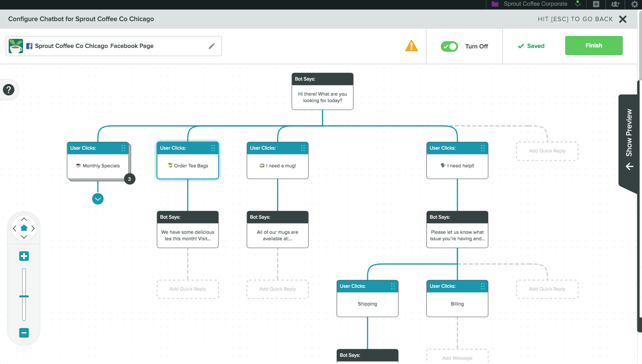Image resolution: width=642 pixels, height=364 pixels.
Task: Click the Sprout Coffee Corporate group name
Action: 535,4
